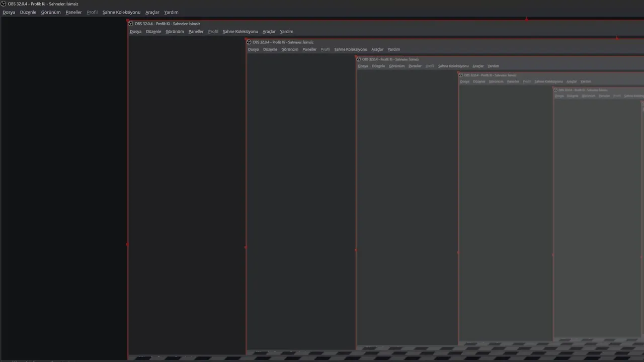Open the Dosya menu in the main menu bar
Viewport: 644px width, 362px height.
[x=9, y=12]
